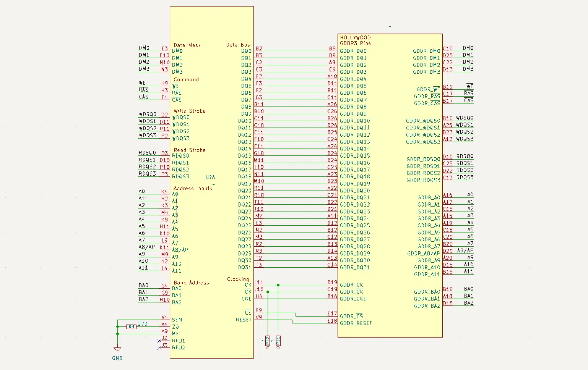This screenshot has height=370, width=588.
Task: Select the R12 resistor symbol
Action: click(268, 341)
